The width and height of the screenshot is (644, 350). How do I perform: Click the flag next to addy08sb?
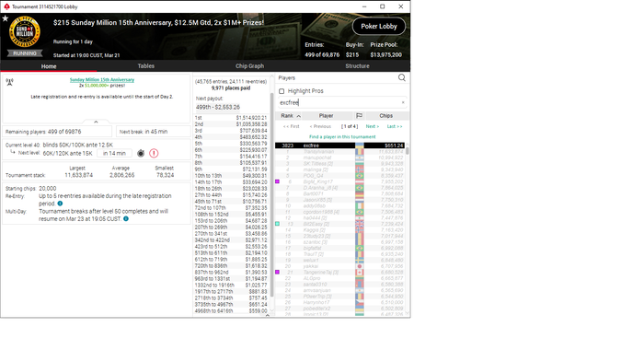click(x=360, y=205)
